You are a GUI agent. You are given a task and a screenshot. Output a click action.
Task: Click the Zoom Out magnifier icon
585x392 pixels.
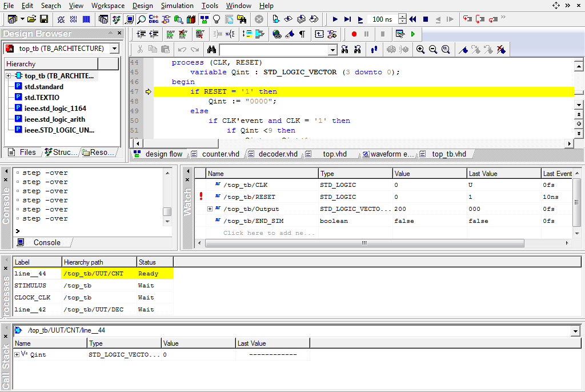click(x=433, y=49)
